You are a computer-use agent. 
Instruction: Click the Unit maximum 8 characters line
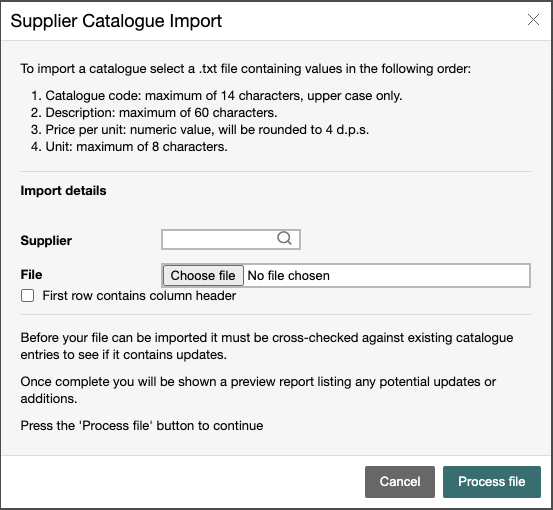point(129,146)
